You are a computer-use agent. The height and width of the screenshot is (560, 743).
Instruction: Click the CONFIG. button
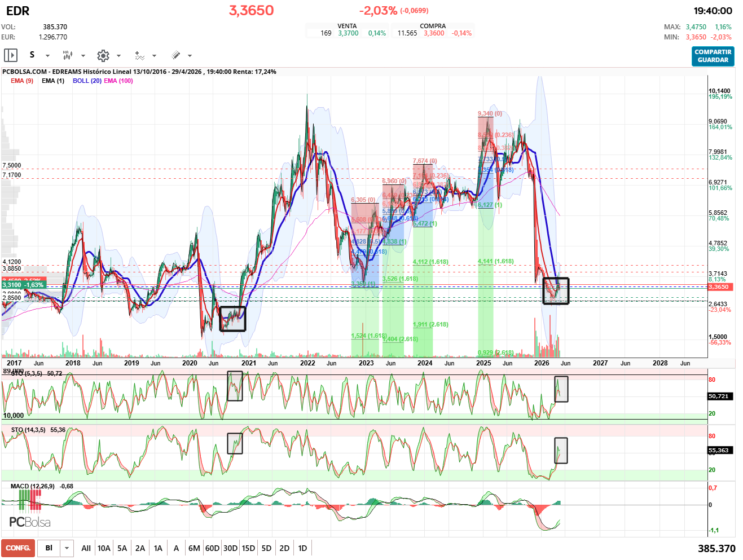tap(18, 548)
